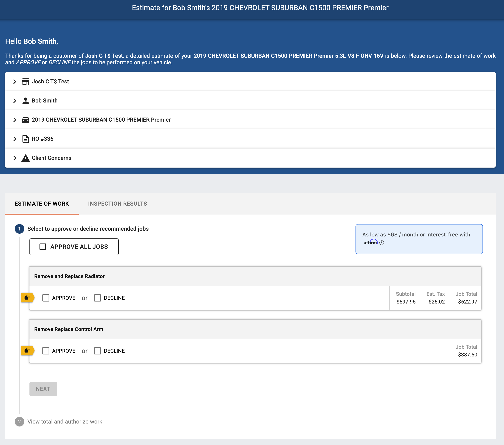Image resolution: width=504 pixels, height=445 pixels.
Task: Click 'Select to approve or decline recommended jobs' heading
Action: 88,229
